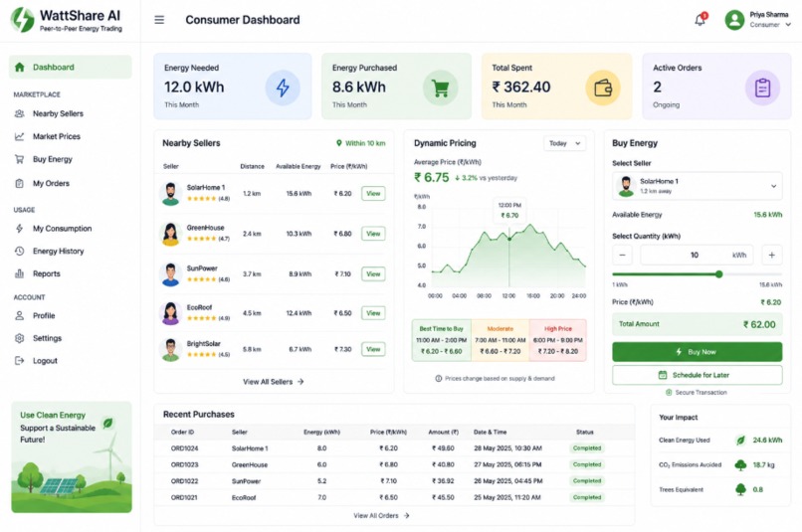Click the Active Orders clipboard icon

pos(762,88)
